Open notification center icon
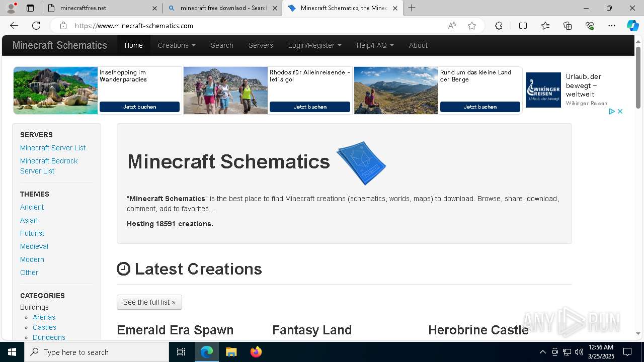The image size is (644, 362). click(627, 352)
